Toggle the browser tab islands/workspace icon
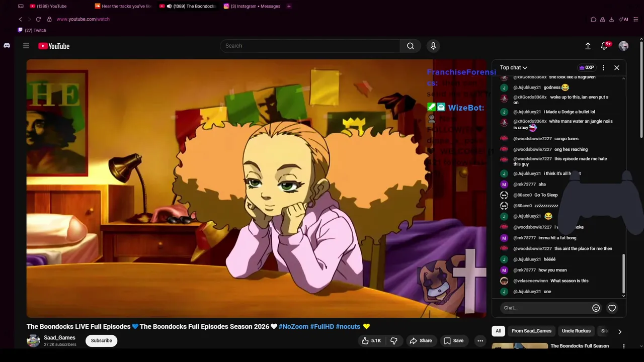The height and width of the screenshot is (362, 644). coord(21,6)
